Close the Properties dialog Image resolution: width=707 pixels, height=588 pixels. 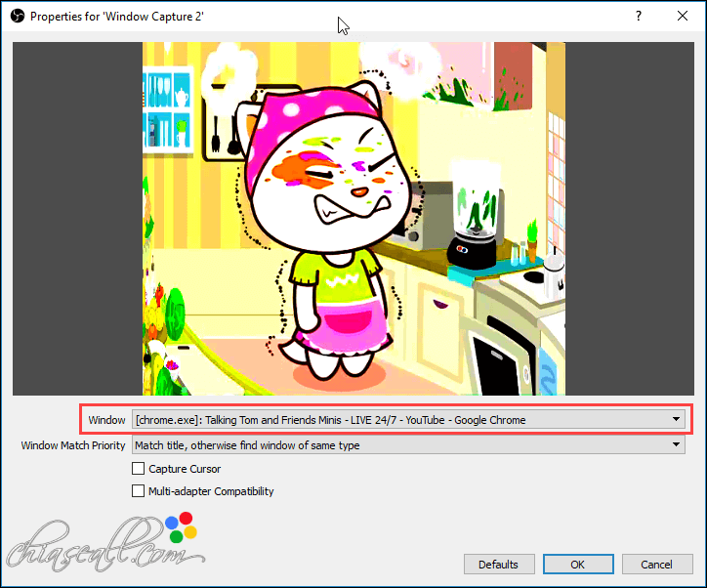(683, 17)
